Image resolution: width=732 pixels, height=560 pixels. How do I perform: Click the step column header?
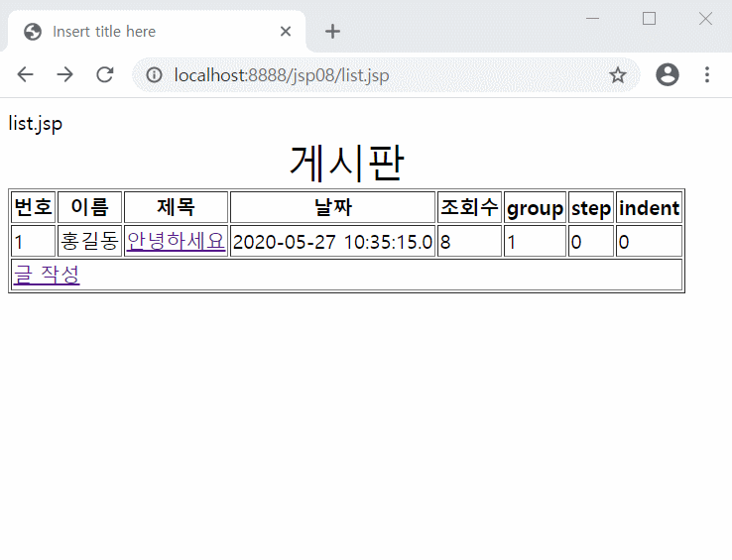(x=591, y=207)
